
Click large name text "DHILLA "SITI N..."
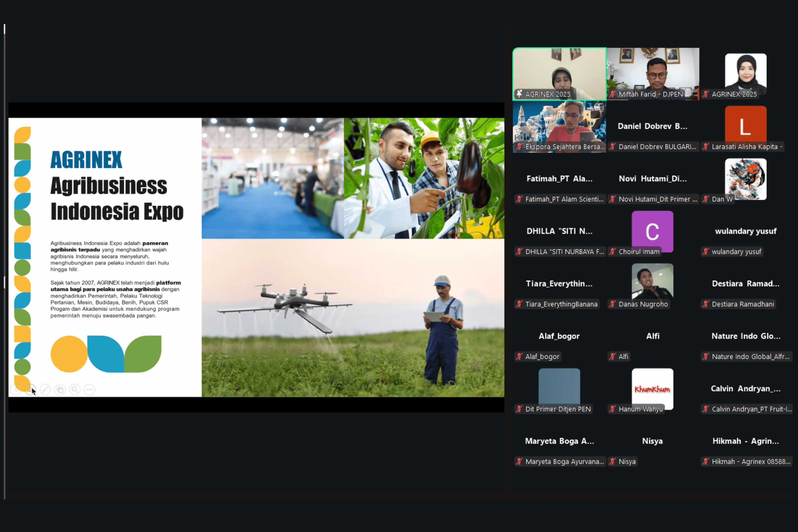[559, 231]
